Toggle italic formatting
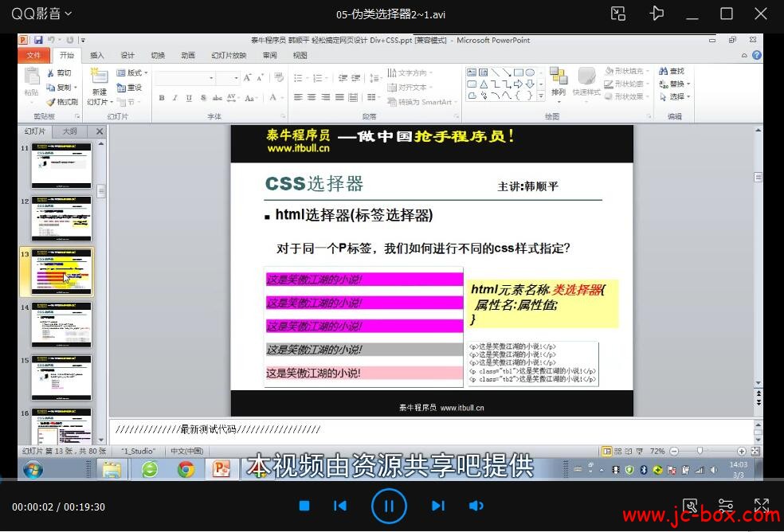This screenshot has width=784, height=532. point(175,98)
